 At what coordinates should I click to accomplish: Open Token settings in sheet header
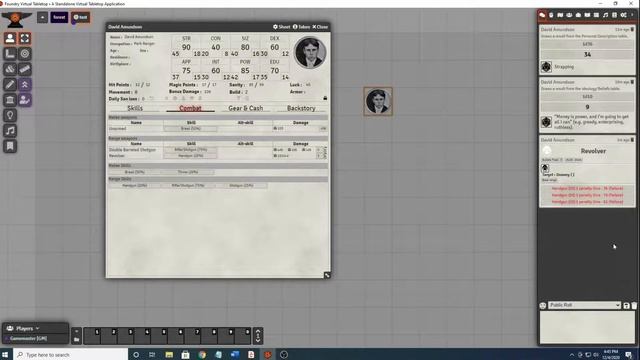[x=301, y=27]
